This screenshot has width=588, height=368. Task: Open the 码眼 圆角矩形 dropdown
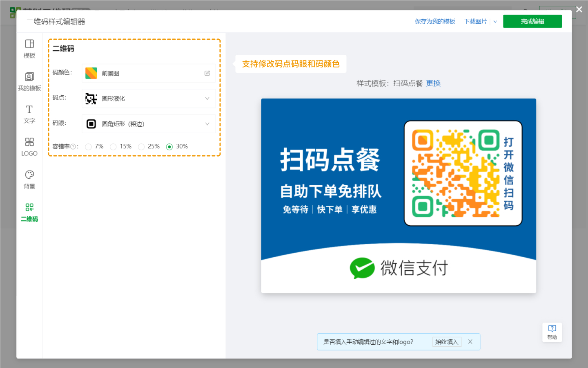(x=149, y=124)
